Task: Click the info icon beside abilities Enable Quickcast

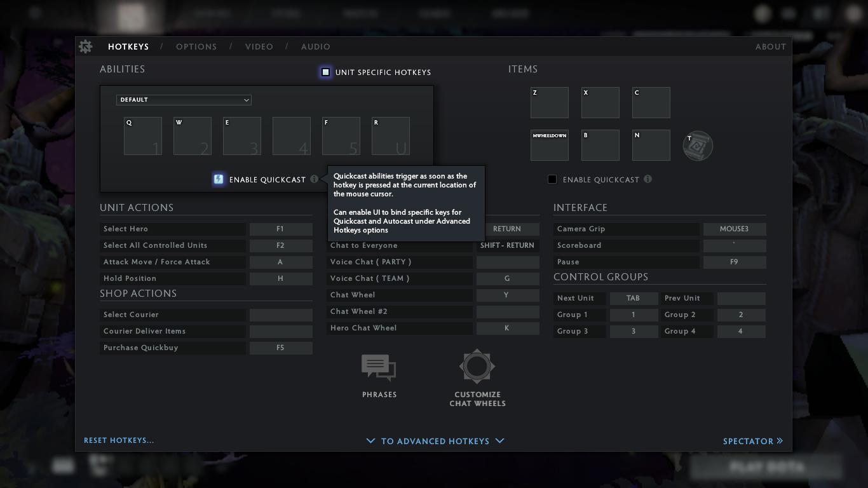Action: pos(314,179)
